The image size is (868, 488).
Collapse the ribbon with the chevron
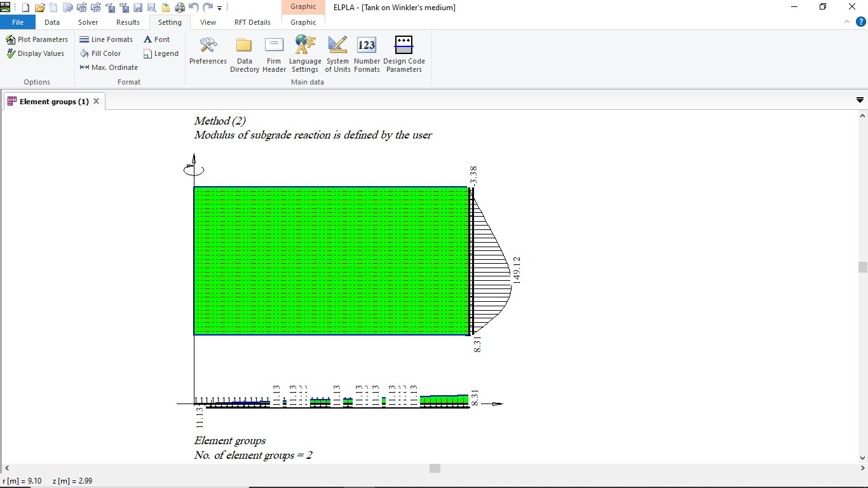pos(847,22)
